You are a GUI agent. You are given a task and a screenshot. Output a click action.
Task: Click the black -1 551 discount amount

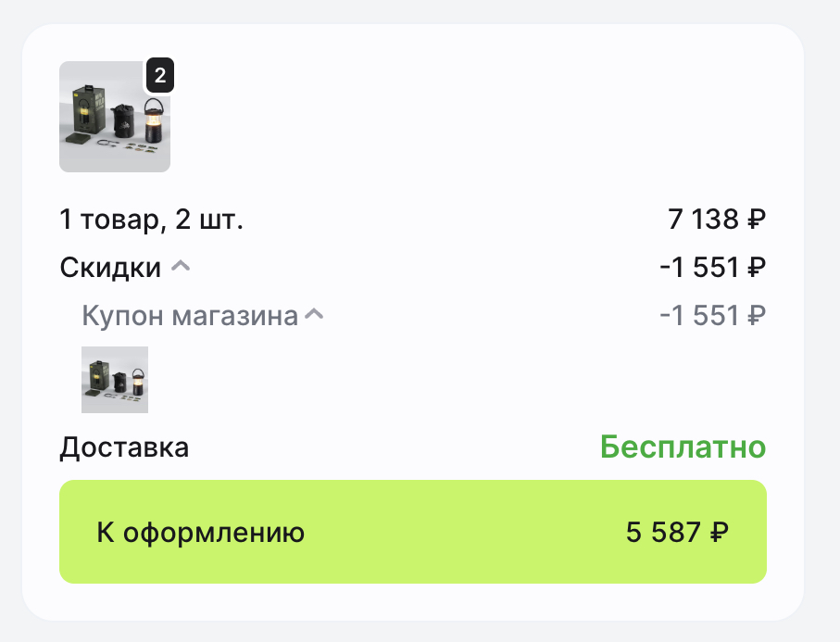tap(699, 268)
